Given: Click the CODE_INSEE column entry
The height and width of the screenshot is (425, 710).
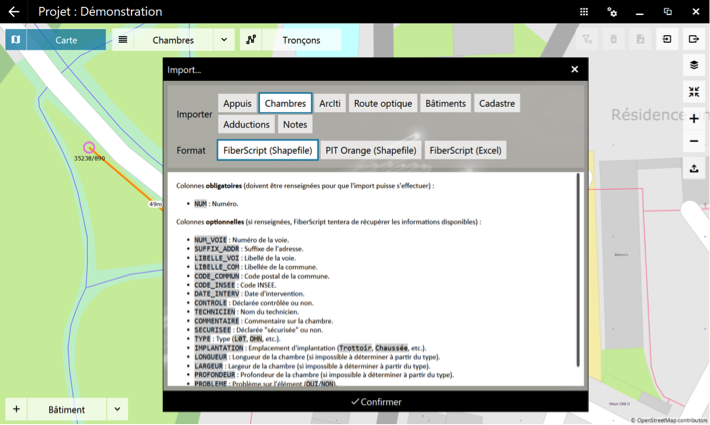Looking at the screenshot, I should pyautogui.click(x=235, y=285).
